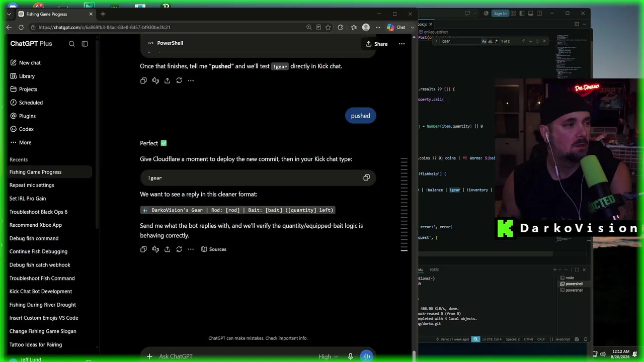Screen dimensions: 644x362
Task: Toggle VS Code bottom panel
Action: pyautogui.click(x=530, y=14)
